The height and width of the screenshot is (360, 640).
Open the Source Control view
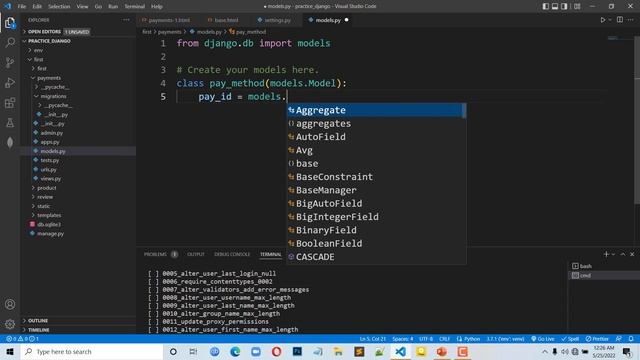coord(10,62)
